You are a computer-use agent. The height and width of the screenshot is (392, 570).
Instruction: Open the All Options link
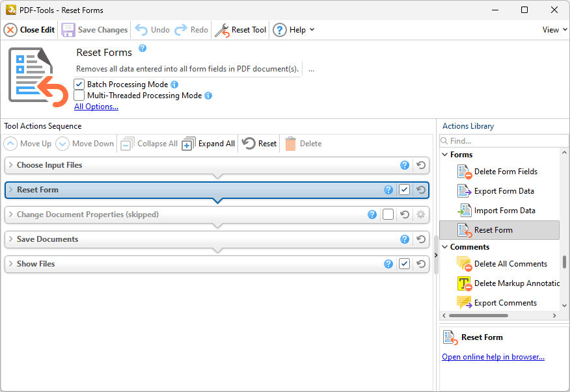(96, 107)
